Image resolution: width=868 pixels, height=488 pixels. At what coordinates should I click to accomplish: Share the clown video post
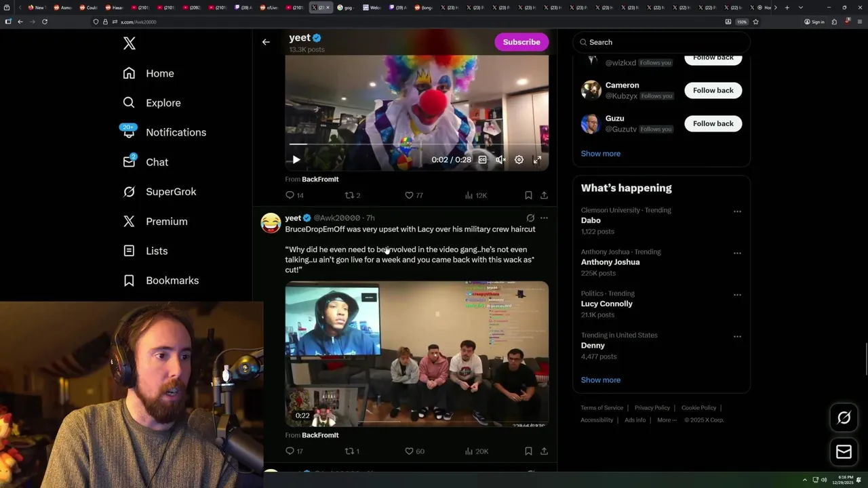pyautogui.click(x=544, y=195)
